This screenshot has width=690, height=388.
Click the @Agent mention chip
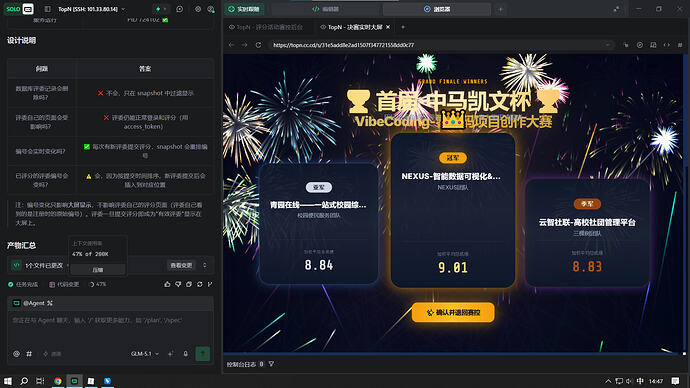coord(33,303)
